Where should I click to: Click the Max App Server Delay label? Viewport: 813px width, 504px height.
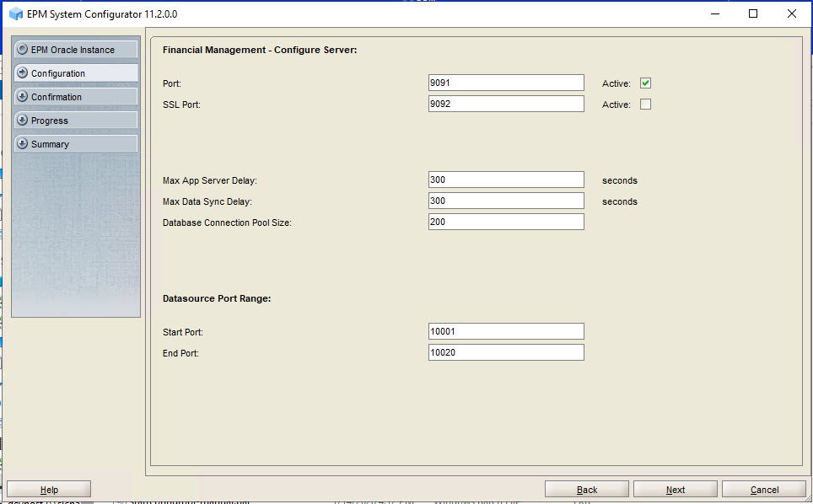tap(209, 180)
